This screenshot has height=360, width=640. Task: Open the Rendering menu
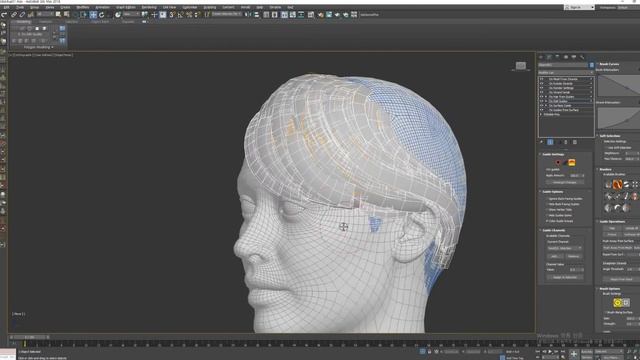coord(149,7)
